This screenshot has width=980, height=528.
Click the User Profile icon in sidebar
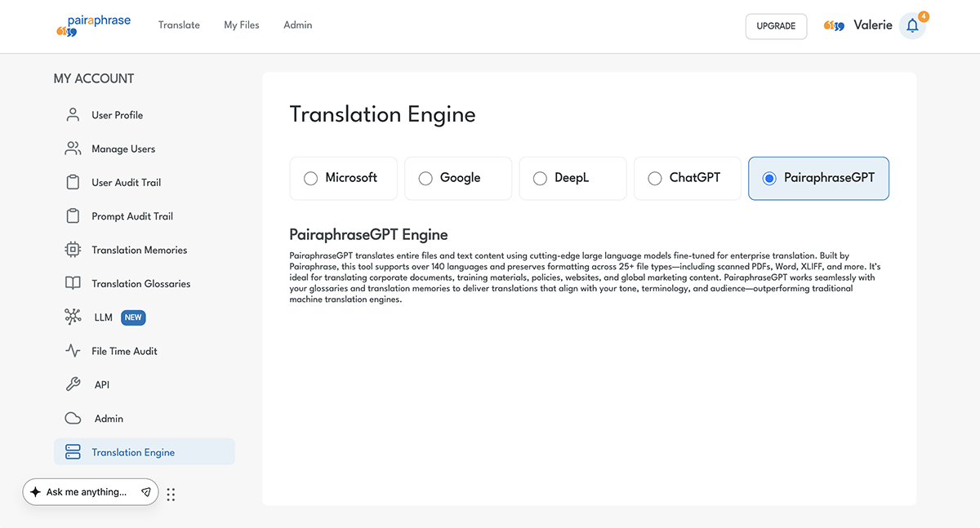pos(72,114)
